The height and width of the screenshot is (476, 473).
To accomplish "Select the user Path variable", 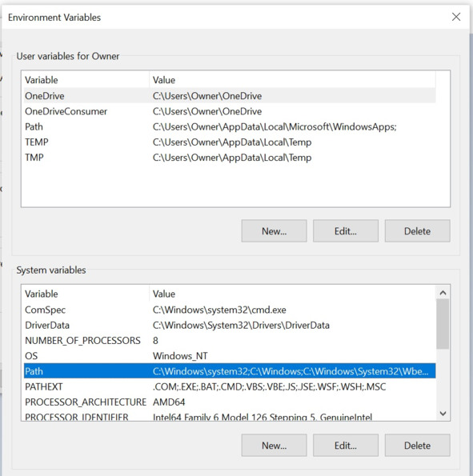I will click(230, 126).
